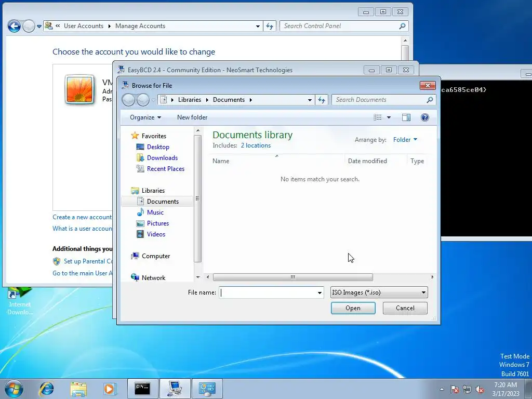Open the Desktop favorite in the navigation pane

pyautogui.click(x=158, y=147)
